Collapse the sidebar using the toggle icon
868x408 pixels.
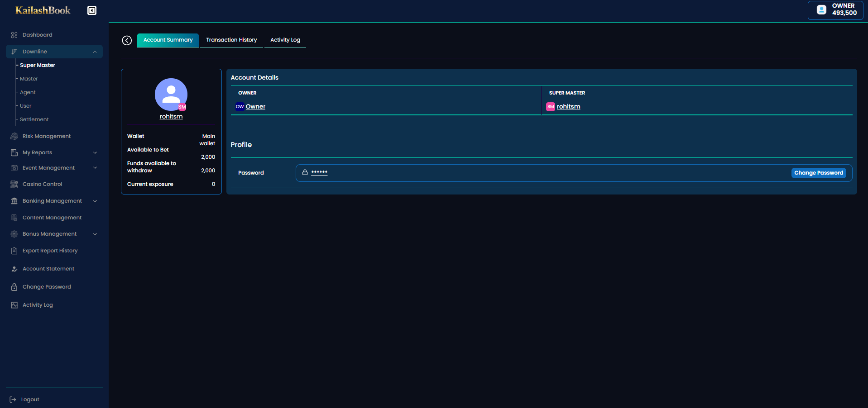click(92, 10)
